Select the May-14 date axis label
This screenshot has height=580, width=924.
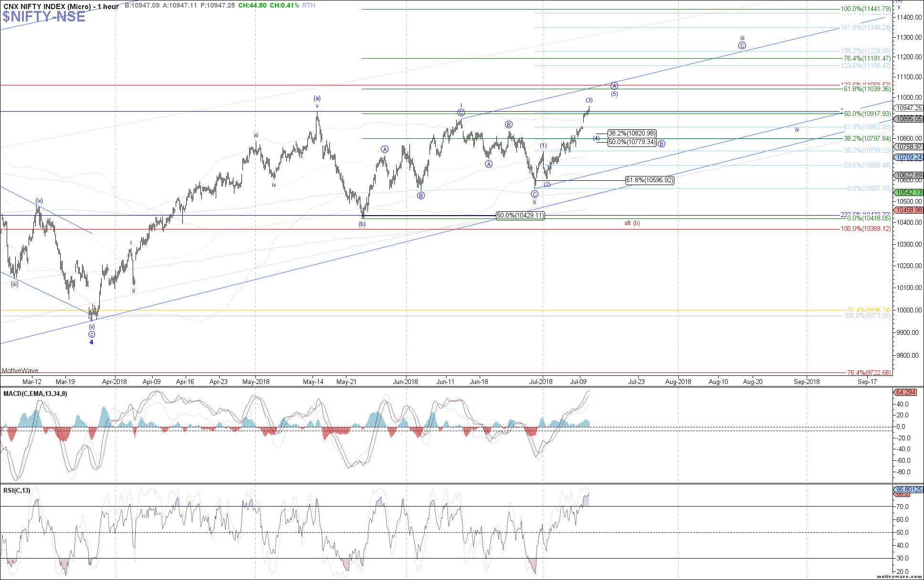click(x=314, y=382)
